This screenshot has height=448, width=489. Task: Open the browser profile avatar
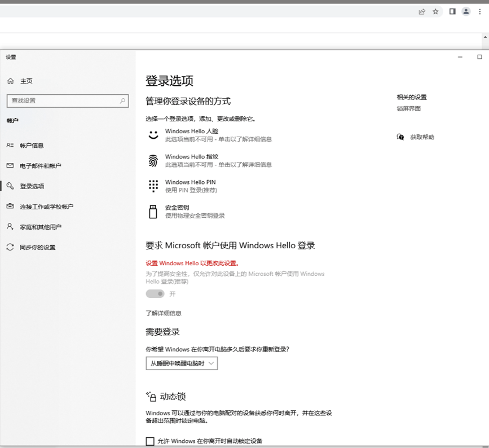tap(466, 11)
